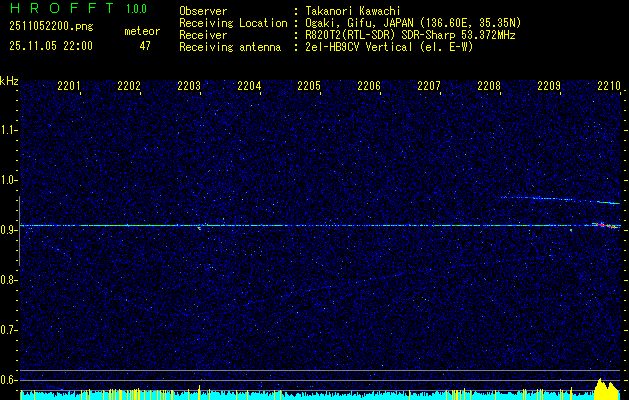Click the sloping cyan trace above 0.9 kHz
The width and height of the screenshot is (629, 400).
[560, 200]
